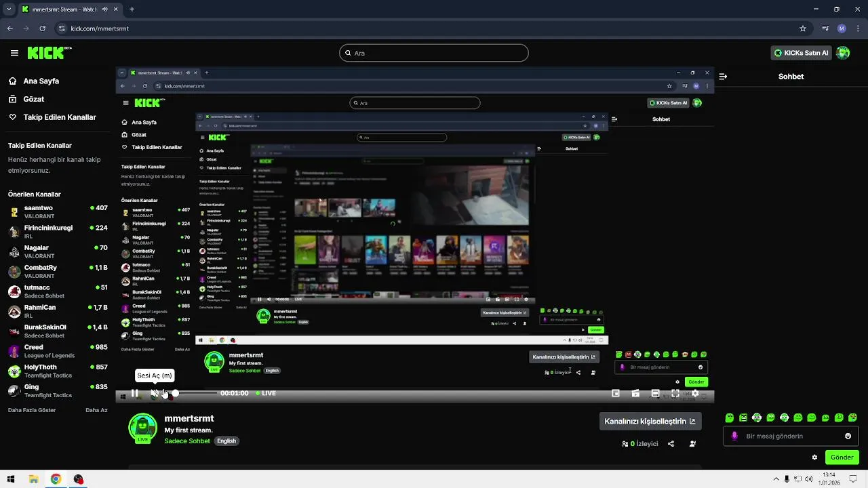868x488 pixels.
Task: Focus the Bir mesaj gönderin input
Action: (791, 436)
